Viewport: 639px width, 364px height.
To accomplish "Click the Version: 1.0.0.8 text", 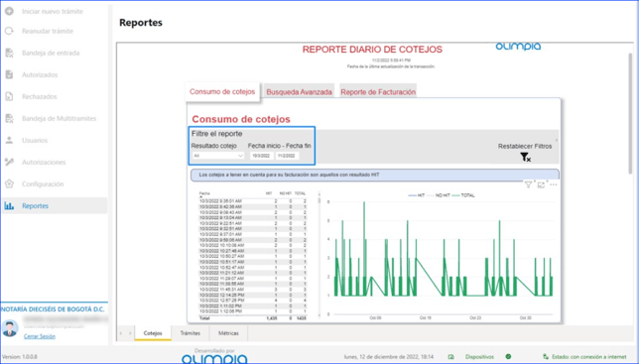I will tap(20, 357).
